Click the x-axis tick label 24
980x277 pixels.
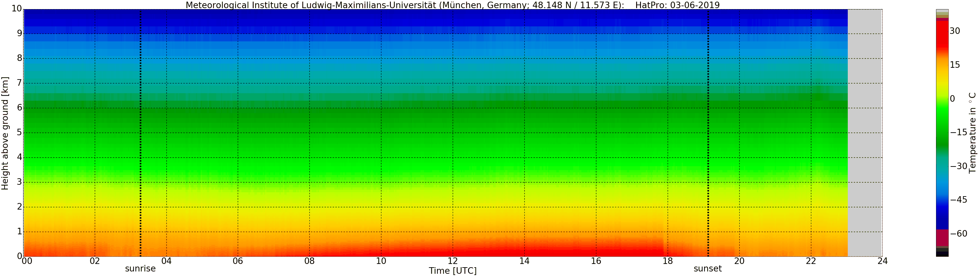click(882, 261)
